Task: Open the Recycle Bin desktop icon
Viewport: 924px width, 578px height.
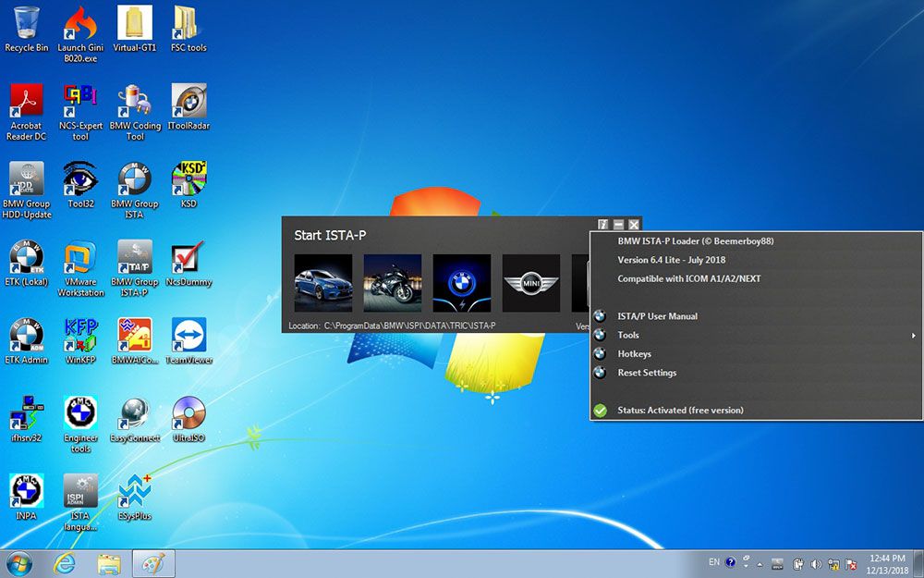Action: 27,29
